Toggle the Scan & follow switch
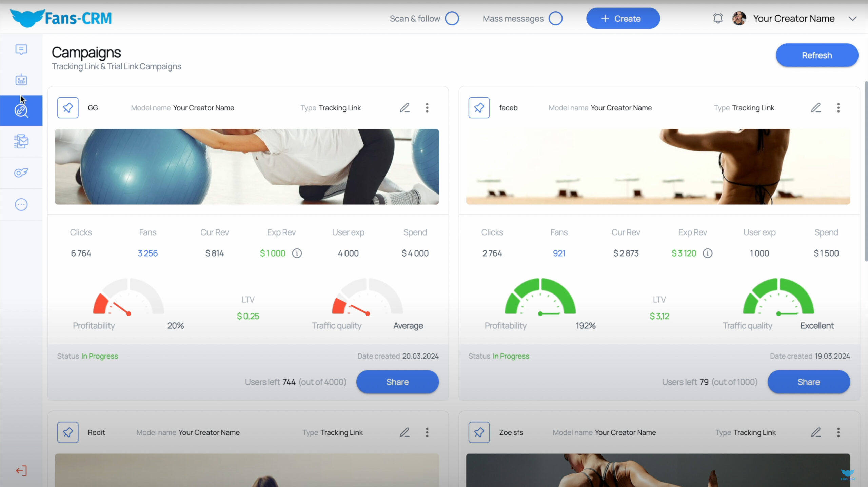868x487 pixels. pos(453,19)
